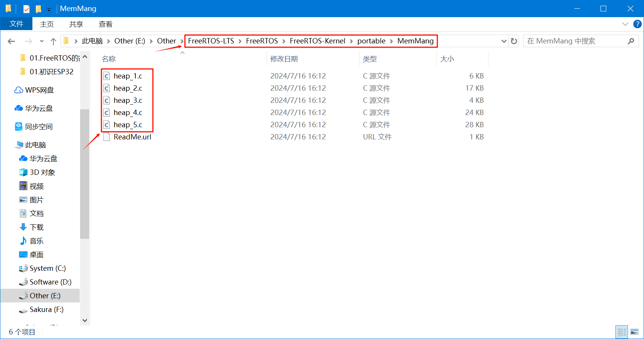
Task: Switch to the 查看 ribbon tab
Action: point(106,24)
